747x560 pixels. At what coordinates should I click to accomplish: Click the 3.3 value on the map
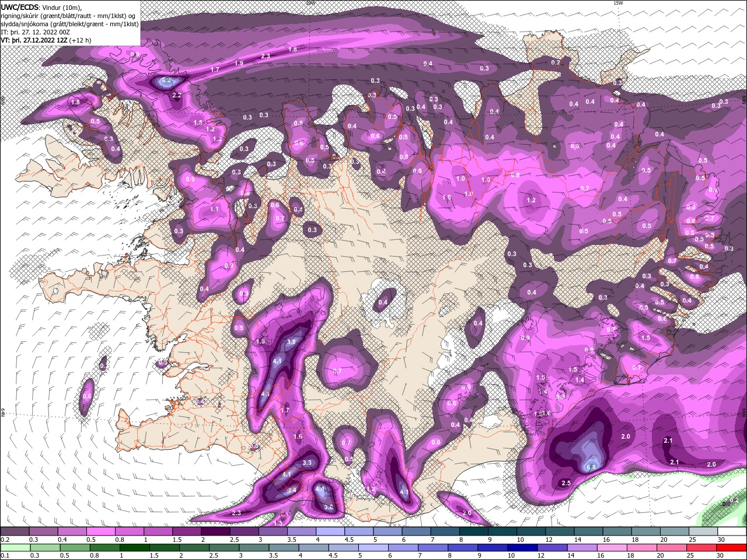pos(308,463)
